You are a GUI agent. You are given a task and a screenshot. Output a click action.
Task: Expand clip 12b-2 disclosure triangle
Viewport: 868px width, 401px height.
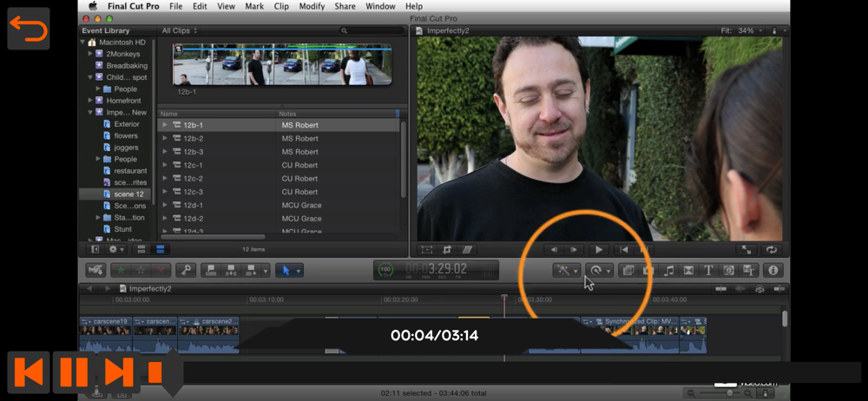pyautogui.click(x=164, y=139)
